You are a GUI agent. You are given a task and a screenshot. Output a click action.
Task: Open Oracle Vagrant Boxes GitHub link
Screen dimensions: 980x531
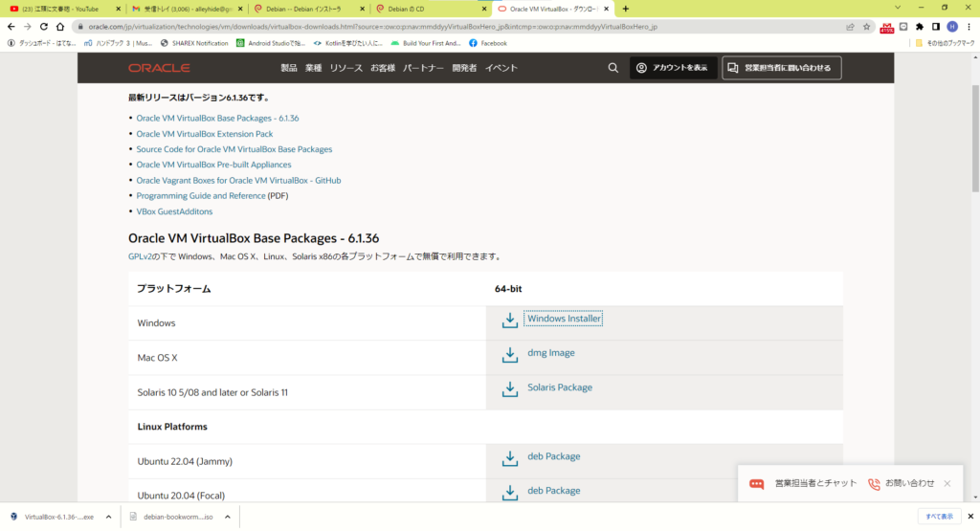click(x=238, y=180)
